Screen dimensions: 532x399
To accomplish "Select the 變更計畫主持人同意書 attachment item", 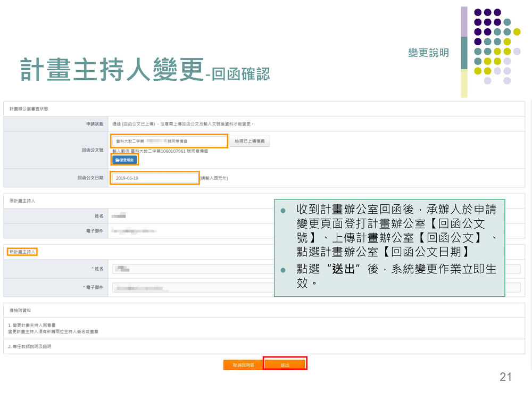I will (33, 325).
